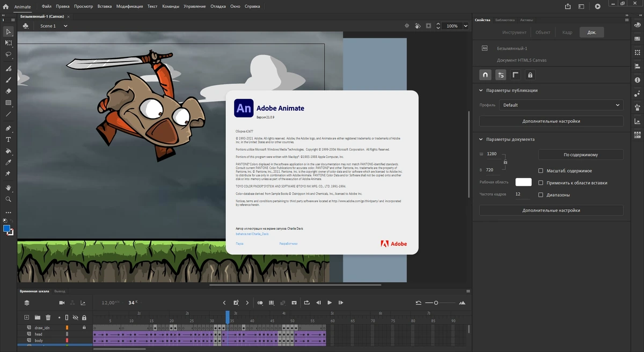Select the Asset Warp pin tool

coord(8,173)
